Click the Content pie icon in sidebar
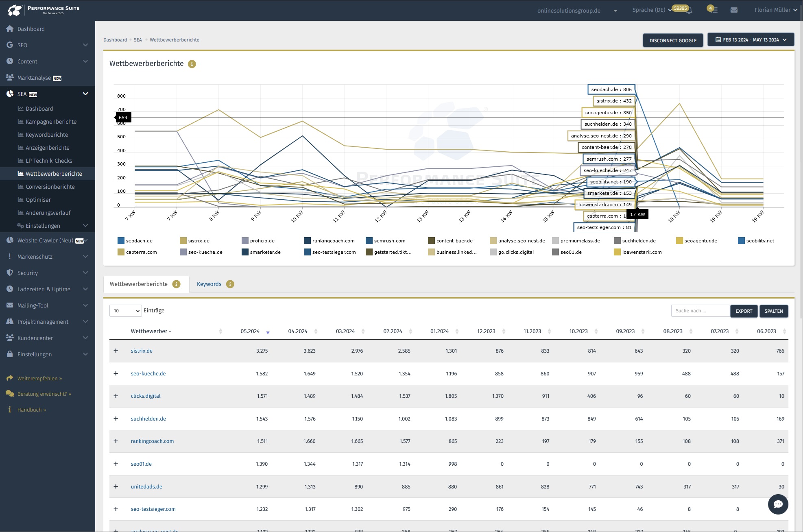Image resolution: width=803 pixels, height=532 pixels. tap(10, 61)
